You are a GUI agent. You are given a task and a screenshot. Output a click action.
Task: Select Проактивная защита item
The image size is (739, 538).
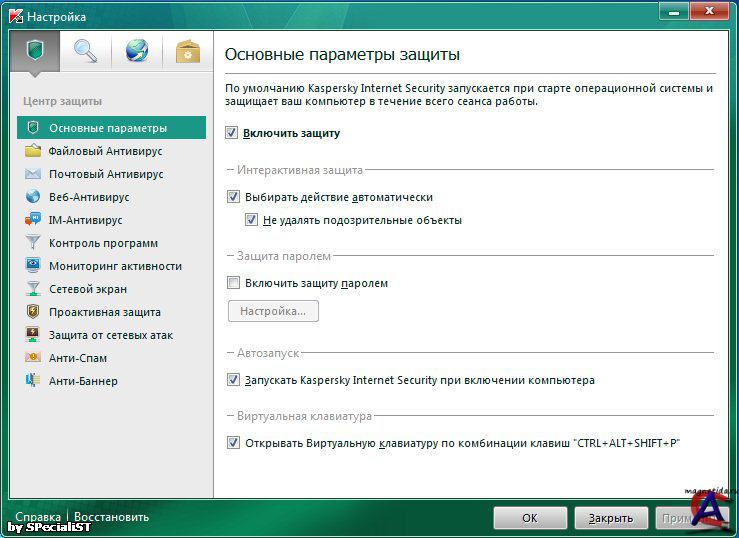tap(112, 312)
